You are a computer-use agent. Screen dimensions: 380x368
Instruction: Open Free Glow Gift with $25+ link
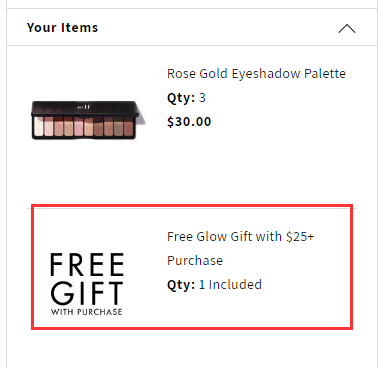click(240, 248)
